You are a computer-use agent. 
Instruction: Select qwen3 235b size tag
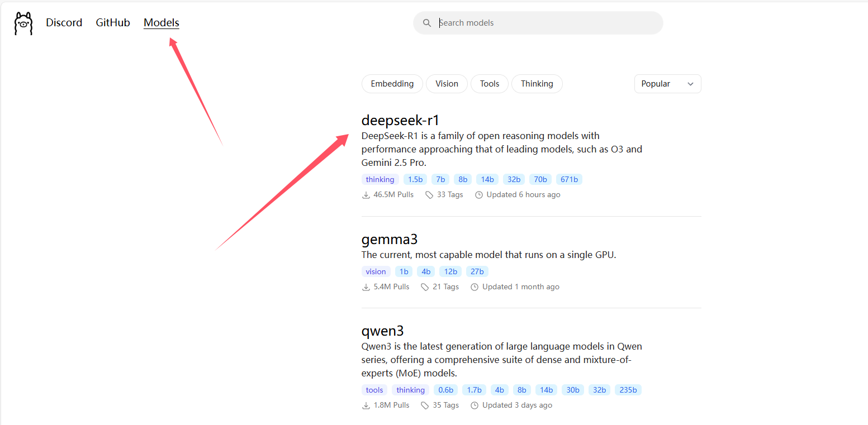[x=628, y=390]
